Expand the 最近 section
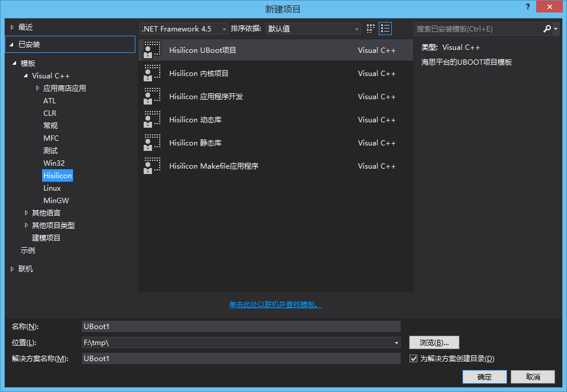The image size is (567, 392). click(12, 27)
